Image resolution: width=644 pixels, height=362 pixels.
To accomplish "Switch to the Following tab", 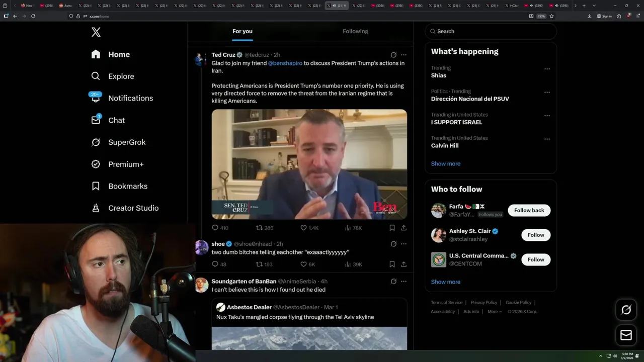I will (x=356, y=31).
